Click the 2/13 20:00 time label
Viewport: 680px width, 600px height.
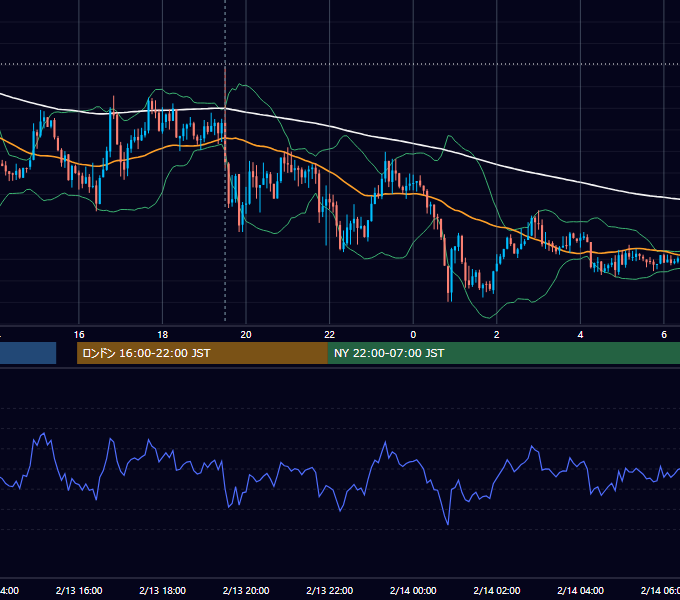point(246,590)
